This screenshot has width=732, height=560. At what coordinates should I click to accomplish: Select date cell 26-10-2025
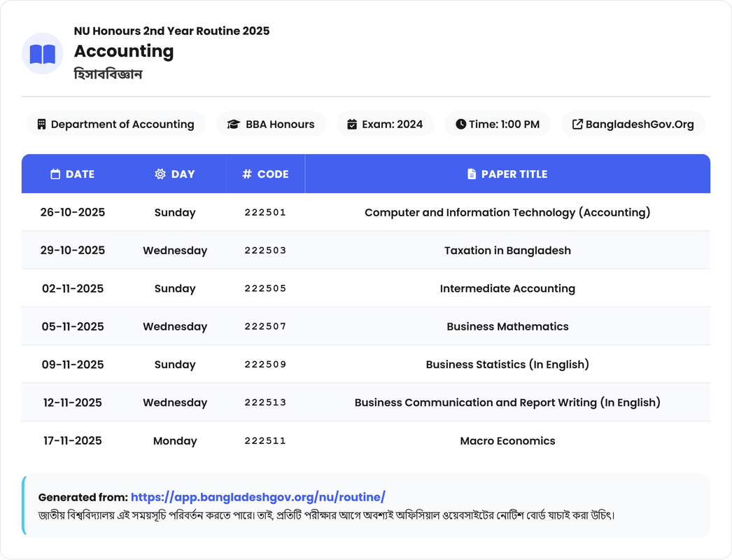point(73,213)
